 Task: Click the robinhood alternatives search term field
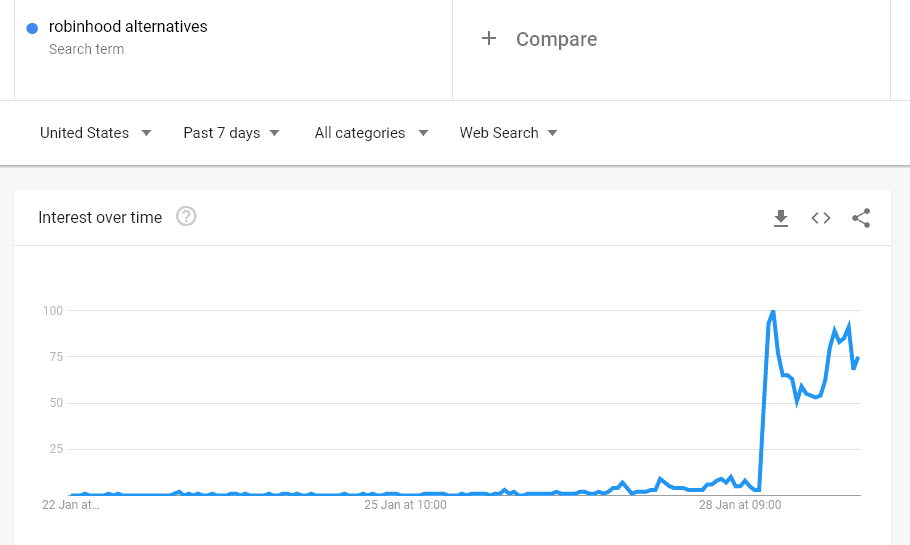coord(128,27)
